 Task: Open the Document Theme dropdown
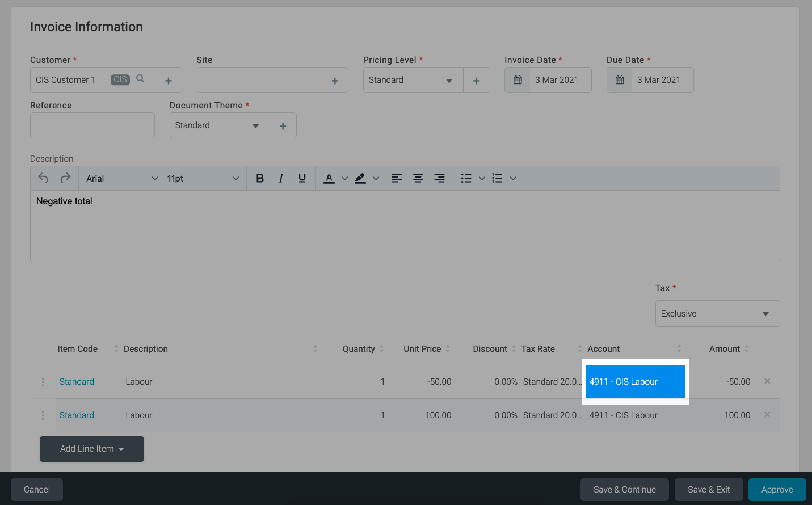click(x=220, y=125)
